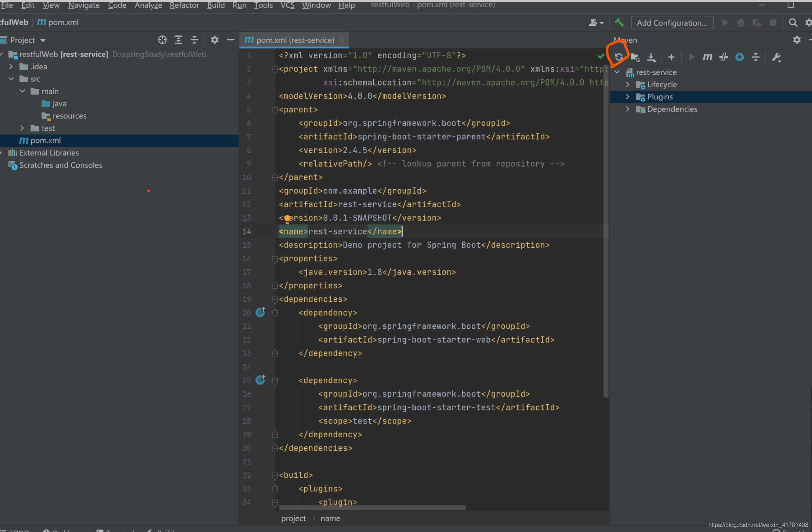
Task: Fold the project tag on line 2
Action: coord(275,69)
